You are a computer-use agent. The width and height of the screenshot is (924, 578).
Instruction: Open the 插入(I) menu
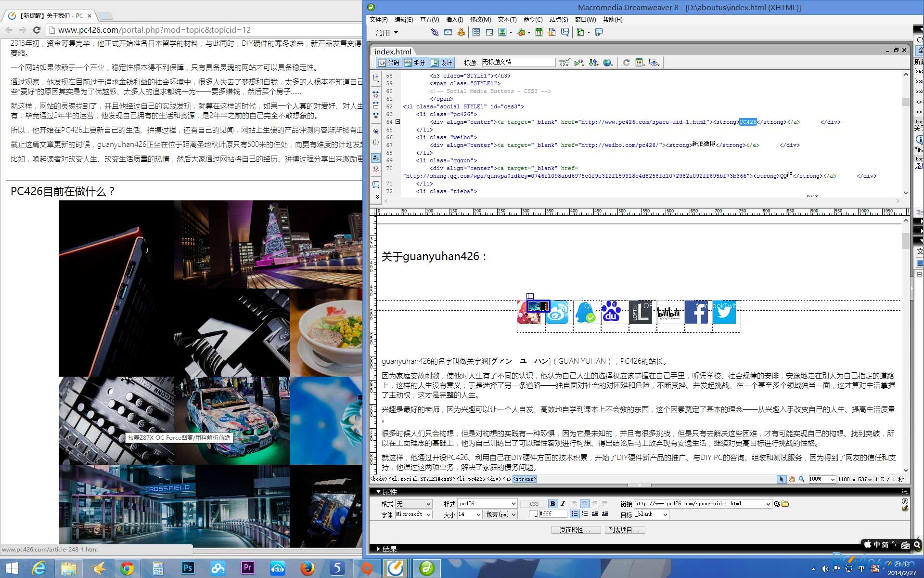[454, 20]
